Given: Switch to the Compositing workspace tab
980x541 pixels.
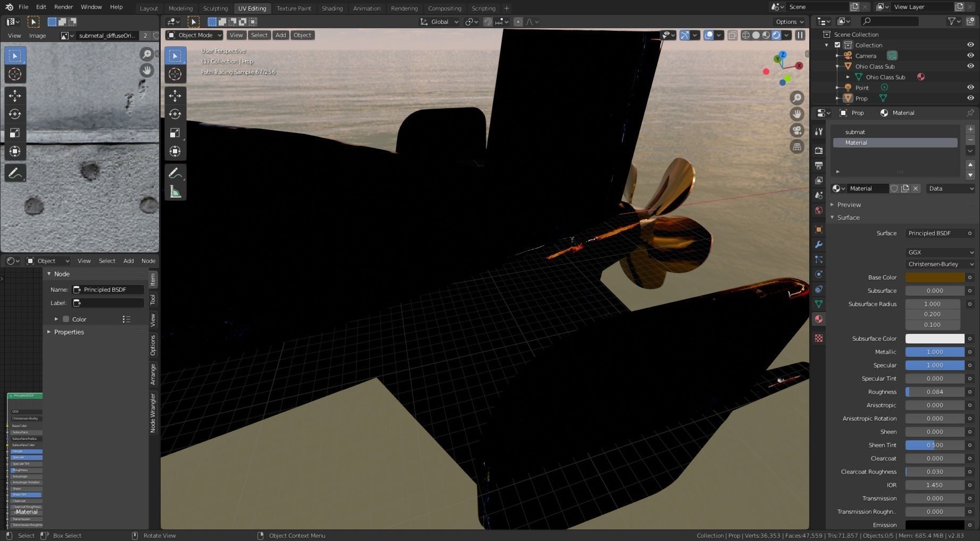Looking at the screenshot, I should tap(445, 9).
